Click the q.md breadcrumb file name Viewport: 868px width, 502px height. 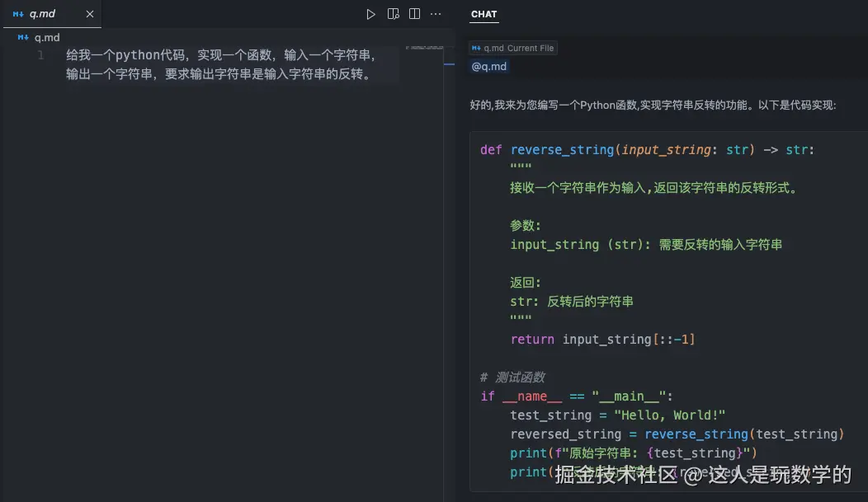(47, 38)
